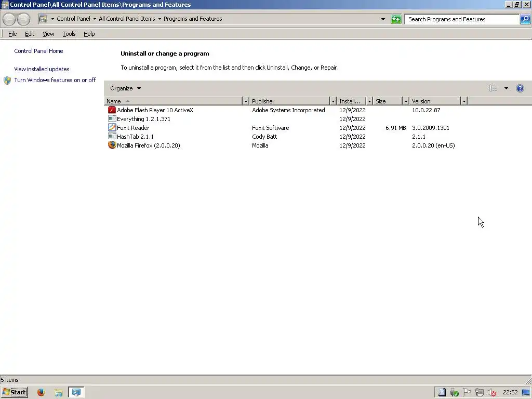Click Programs and Features breadcrumb
Image resolution: width=532 pixels, height=399 pixels.
193,19
